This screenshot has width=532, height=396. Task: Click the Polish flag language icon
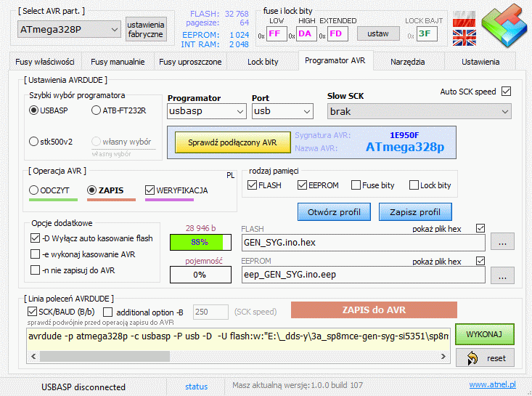(x=464, y=19)
